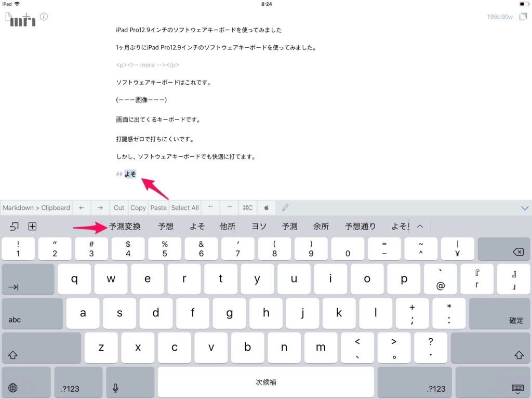Collapse the extended keyboard row chevron
Screen dimensions: 532x399
[525, 208]
